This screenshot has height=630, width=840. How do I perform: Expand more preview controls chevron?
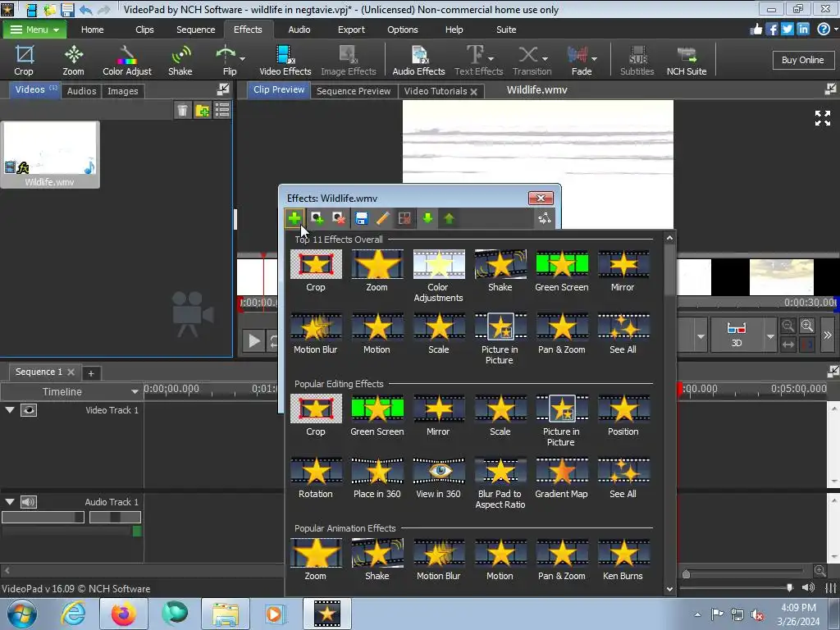coord(828,336)
